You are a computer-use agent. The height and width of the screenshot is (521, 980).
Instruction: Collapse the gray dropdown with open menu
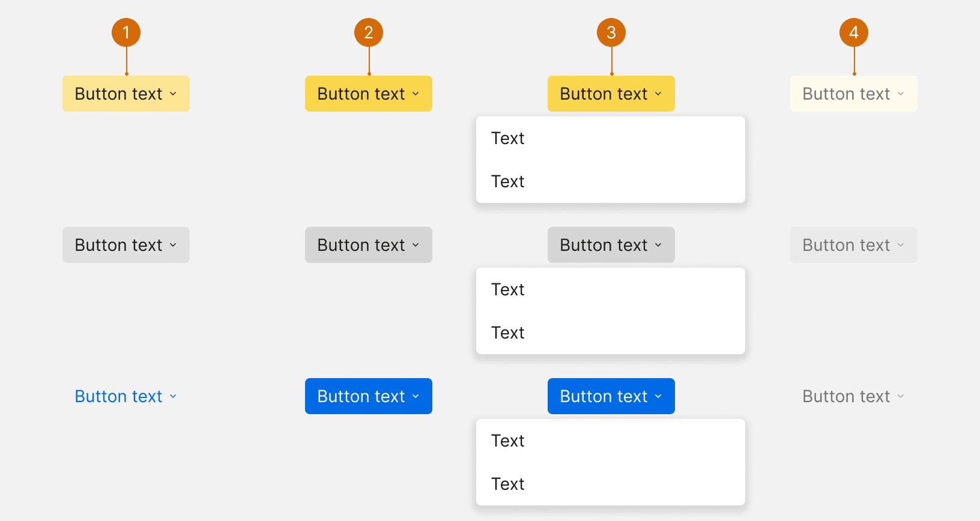pos(611,245)
